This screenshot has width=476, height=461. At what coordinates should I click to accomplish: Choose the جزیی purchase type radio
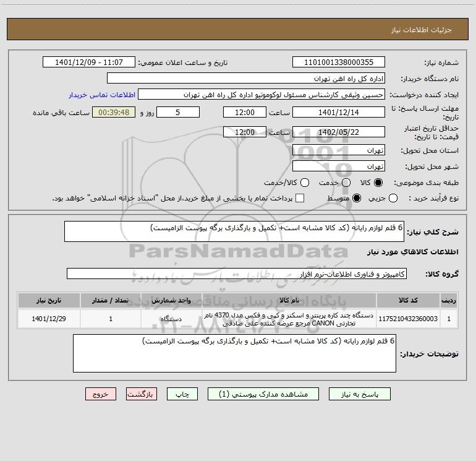click(393, 199)
